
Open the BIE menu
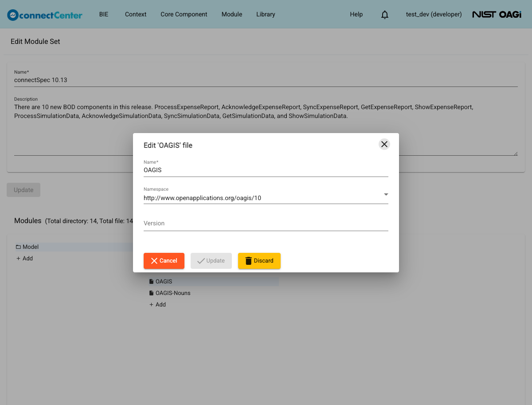coord(104,14)
